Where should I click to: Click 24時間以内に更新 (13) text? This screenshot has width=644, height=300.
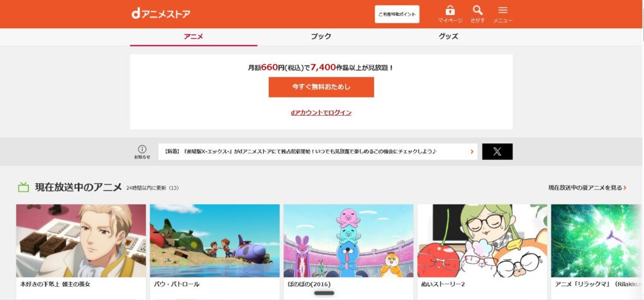pyautogui.click(x=152, y=188)
